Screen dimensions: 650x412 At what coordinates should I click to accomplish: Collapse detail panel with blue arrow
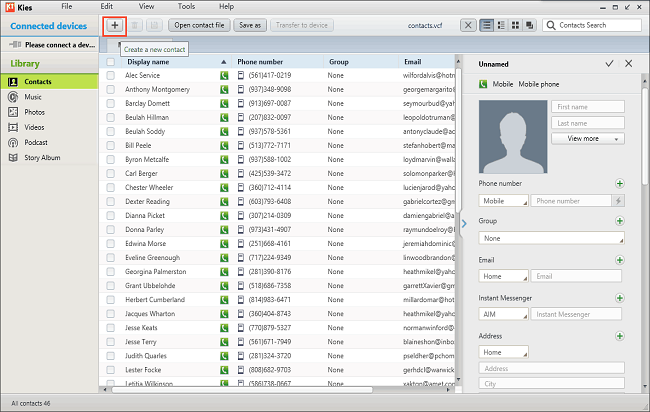464,224
